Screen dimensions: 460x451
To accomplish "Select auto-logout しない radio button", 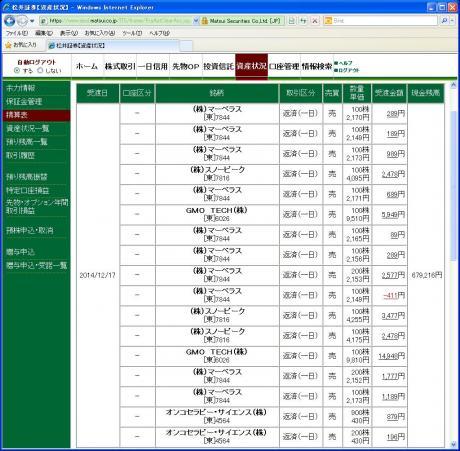I will 40,70.
